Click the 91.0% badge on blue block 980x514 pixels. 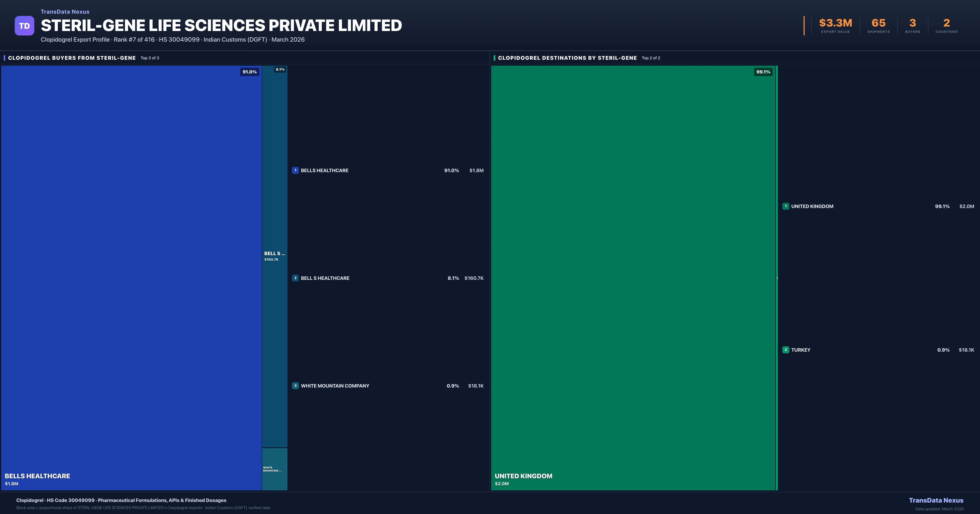[249, 72]
